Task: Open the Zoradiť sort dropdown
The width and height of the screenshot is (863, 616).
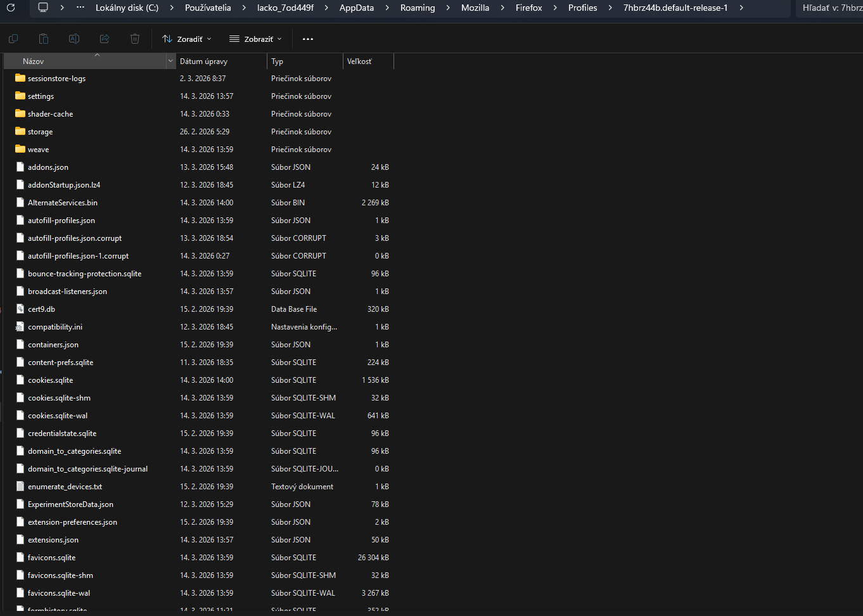Action: click(187, 39)
